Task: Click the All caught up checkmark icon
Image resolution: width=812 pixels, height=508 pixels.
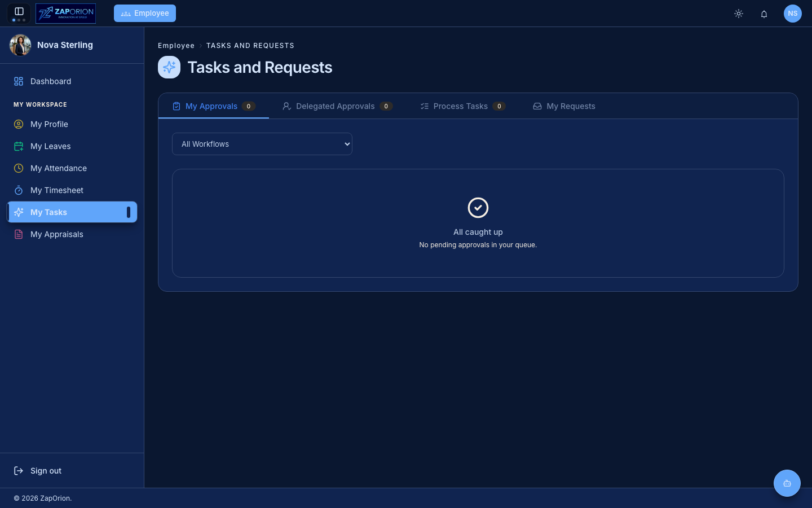Action: pyautogui.click(x=478, y=208)
